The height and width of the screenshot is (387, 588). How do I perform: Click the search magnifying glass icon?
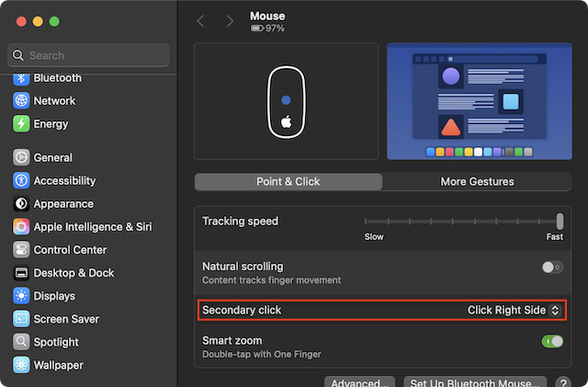pos(17,55)
